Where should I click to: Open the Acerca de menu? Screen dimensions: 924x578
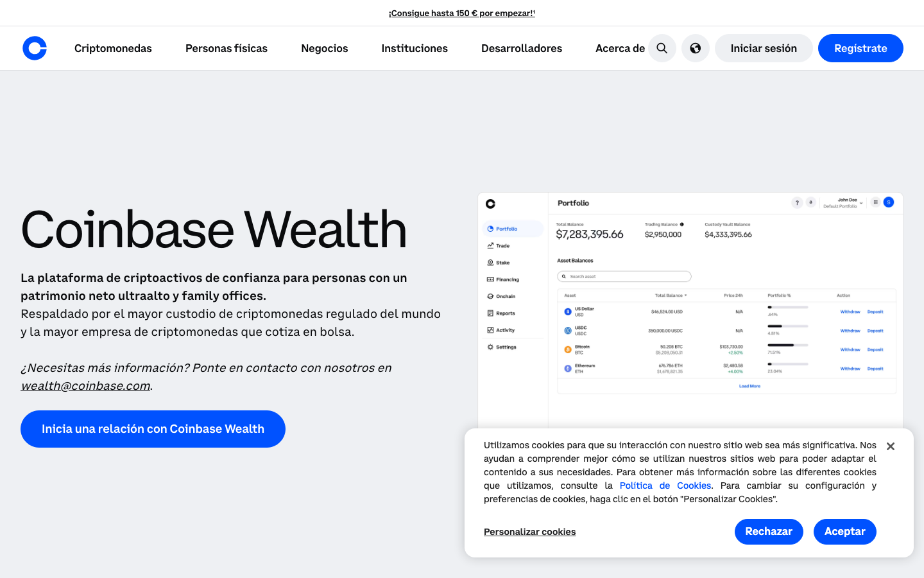[620, 48]
